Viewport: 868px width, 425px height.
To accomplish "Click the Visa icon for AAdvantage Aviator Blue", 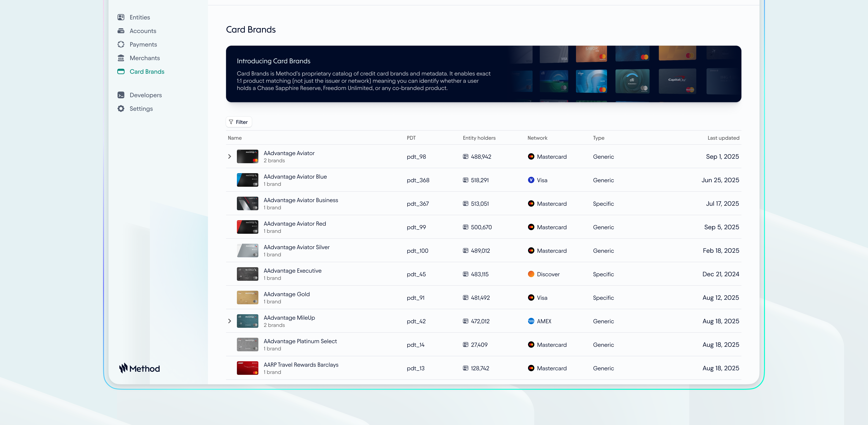I will click(x=531, y=180).
